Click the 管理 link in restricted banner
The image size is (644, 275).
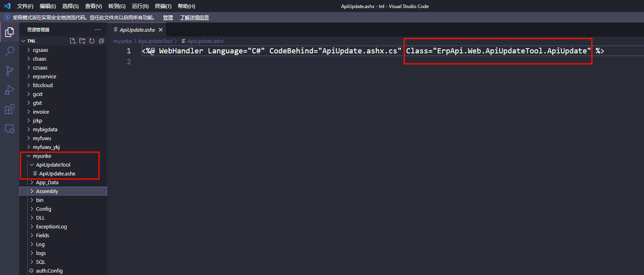pos(168,18)
